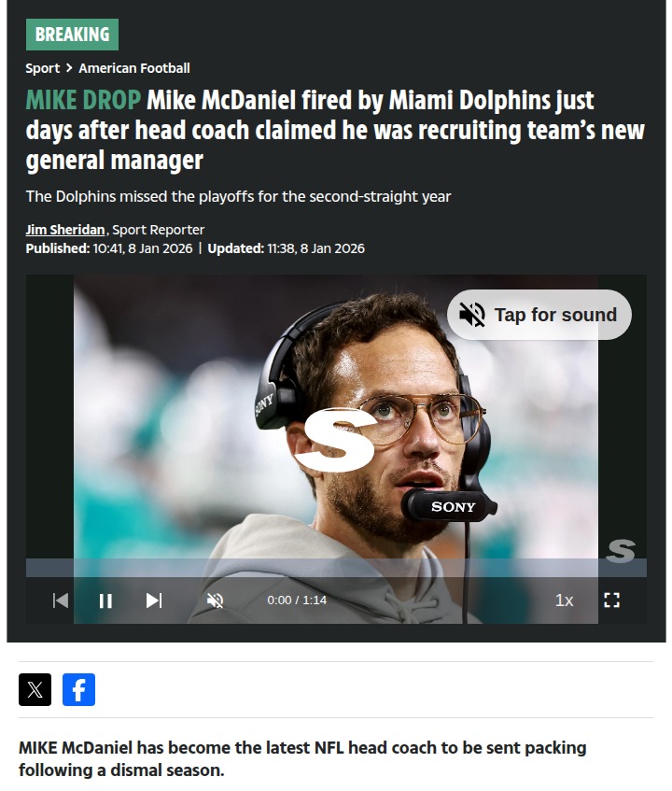Click the 0:00 / 1:14 time display
Image resolution: width=672 pixels, height=791 pixels.
[x=297, y=600]
